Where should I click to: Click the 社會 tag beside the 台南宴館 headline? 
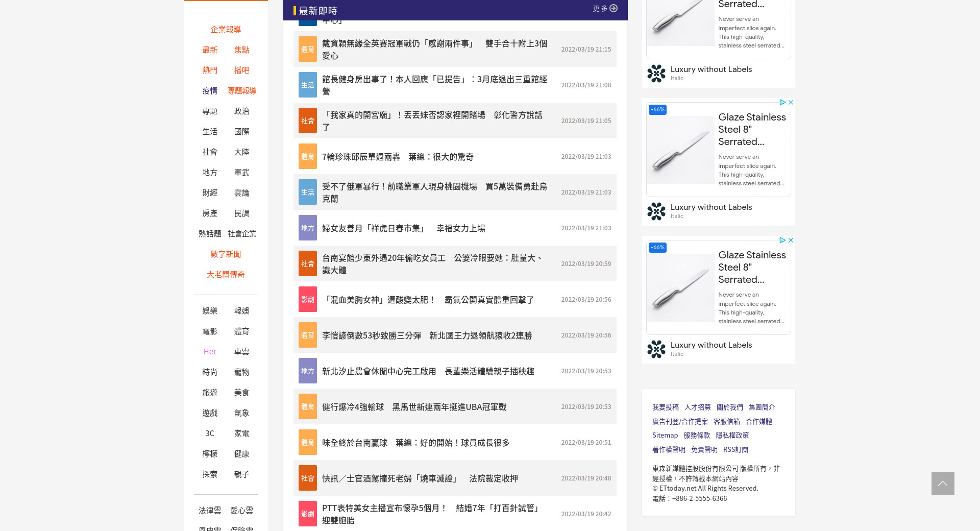point(307,264)
